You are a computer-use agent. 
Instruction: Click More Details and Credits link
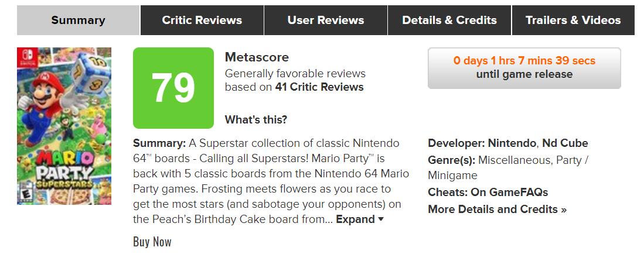coord(497,210)
